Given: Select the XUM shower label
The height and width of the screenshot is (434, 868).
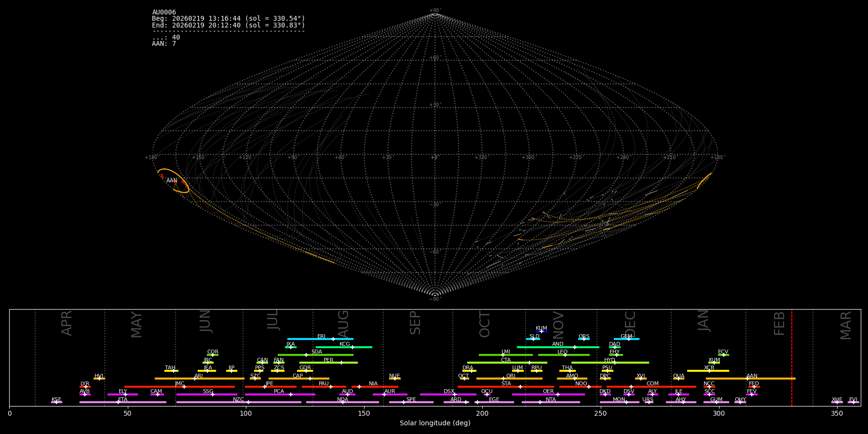Looking at the screenshot, I should pyautogui.click(x=714, y=360).
